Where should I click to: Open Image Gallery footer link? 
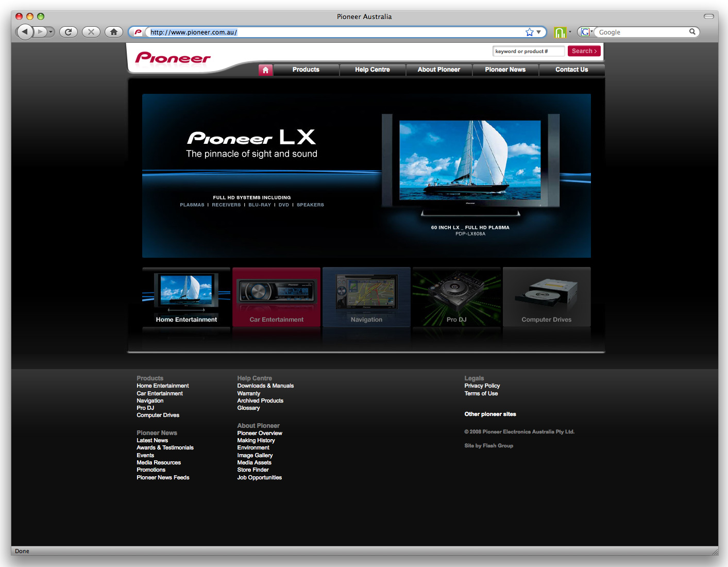(x=255, y=455)
